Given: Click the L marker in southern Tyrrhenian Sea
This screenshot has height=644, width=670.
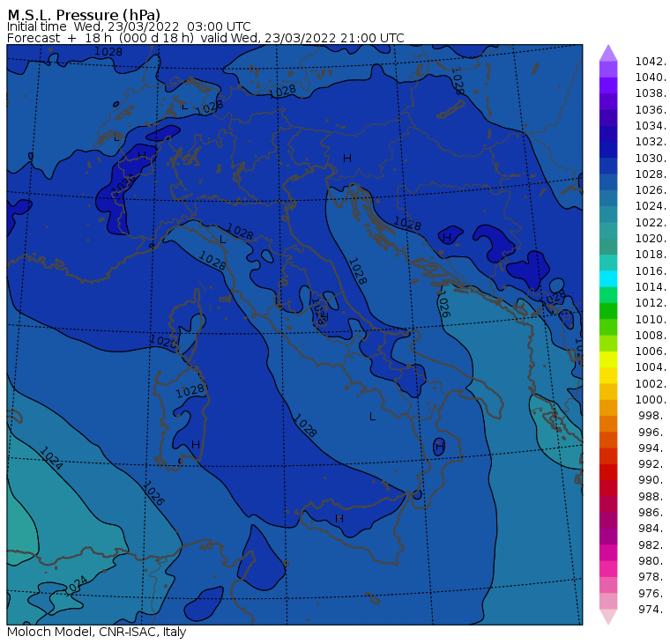Looking at the screenshot, I should [x=373, y=417].
